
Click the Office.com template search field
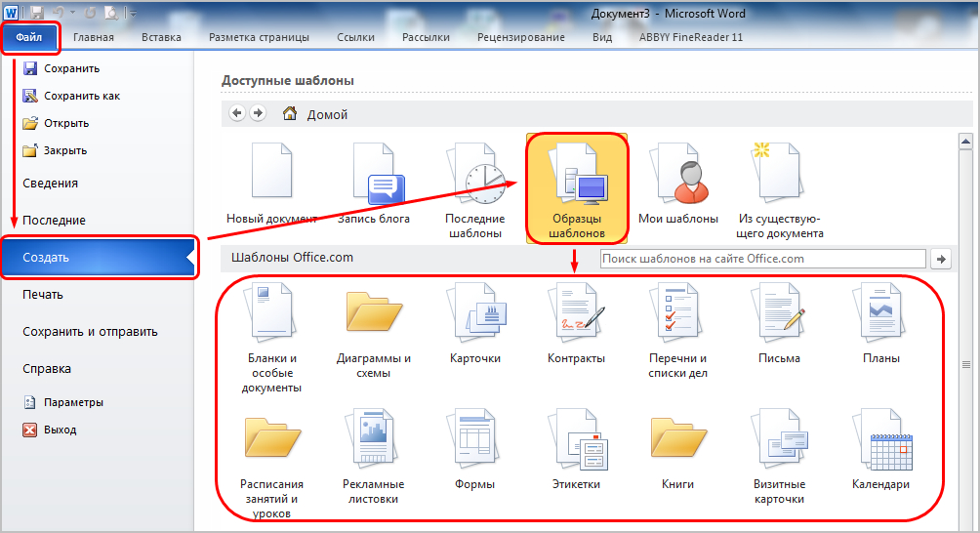(761, 259)
